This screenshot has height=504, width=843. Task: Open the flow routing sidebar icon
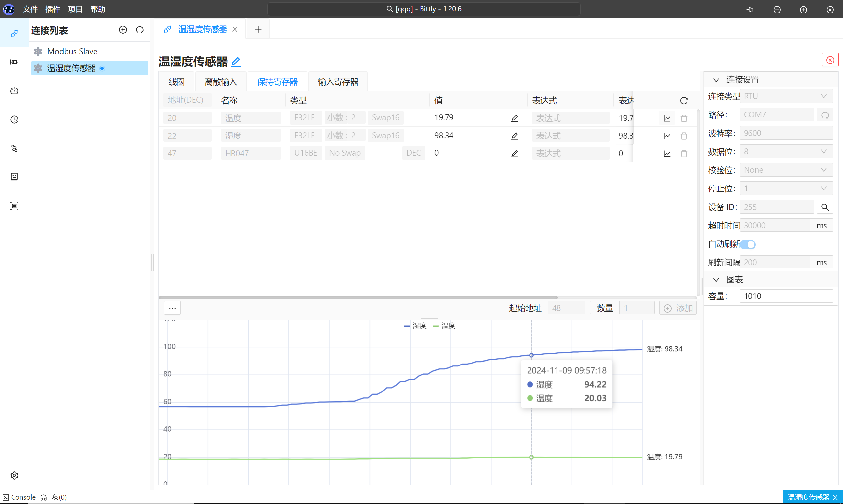tap(14, 148)
